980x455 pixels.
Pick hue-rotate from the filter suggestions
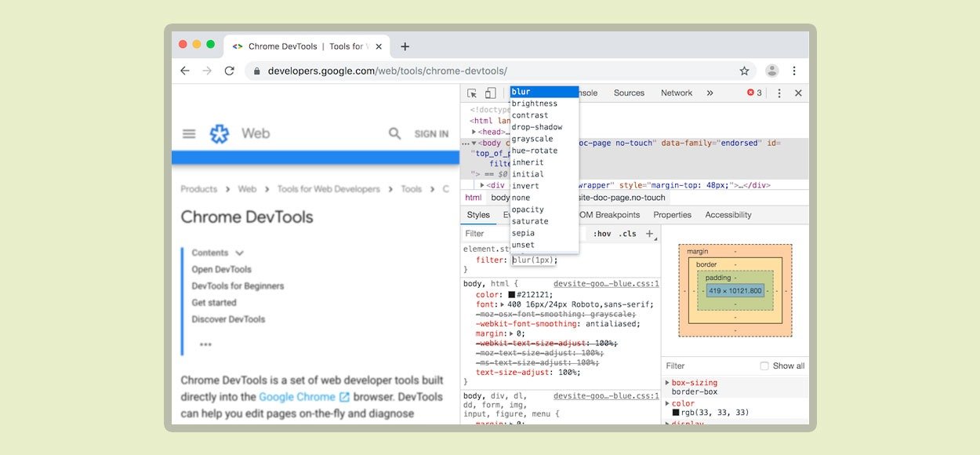point(544,151)
